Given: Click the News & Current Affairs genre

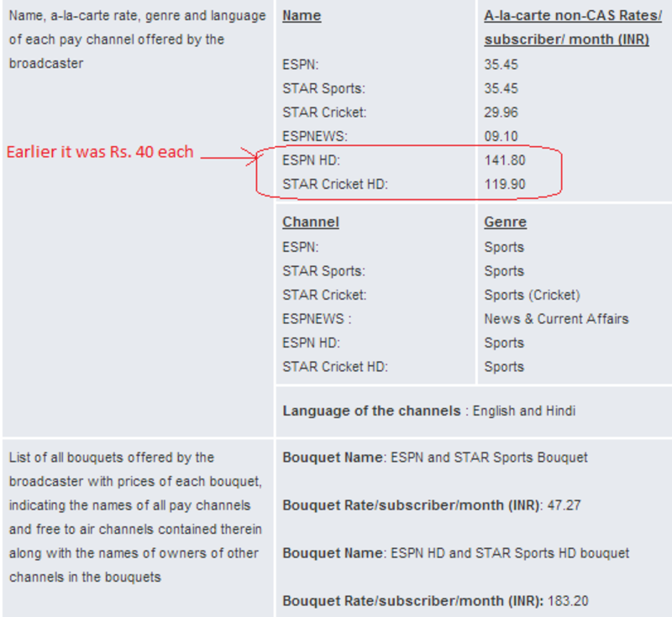Looking at the screenshot, I should coord(556,318).
